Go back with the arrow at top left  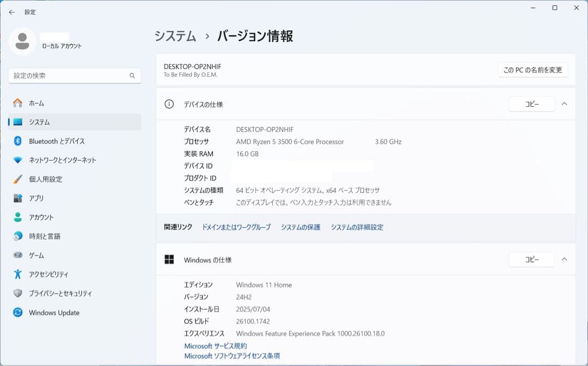[11, 12]
